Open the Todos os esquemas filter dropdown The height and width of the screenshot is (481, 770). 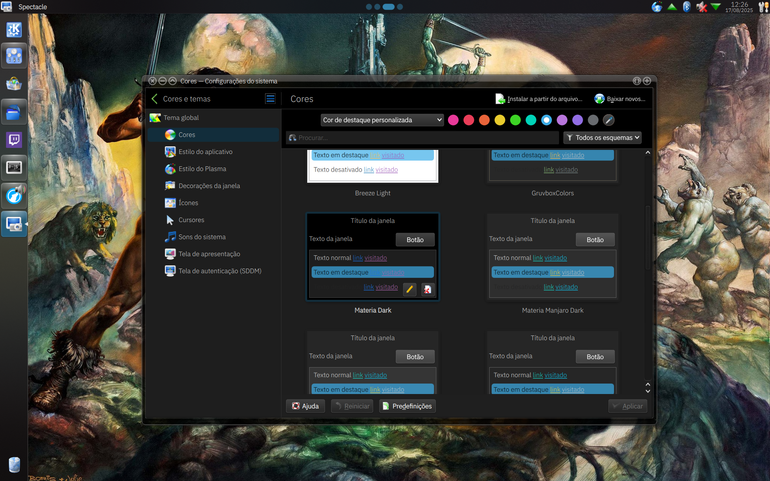603,138
